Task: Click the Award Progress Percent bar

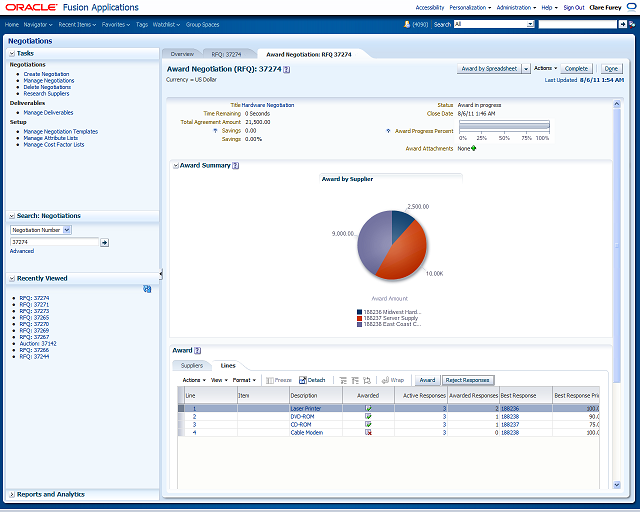Action: [x=504, y=127]
